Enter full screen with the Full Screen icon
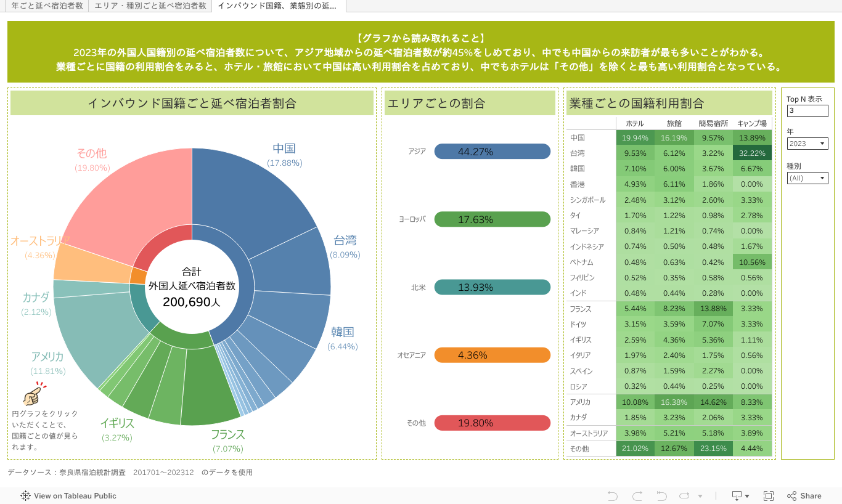 (x=769, y=495)
